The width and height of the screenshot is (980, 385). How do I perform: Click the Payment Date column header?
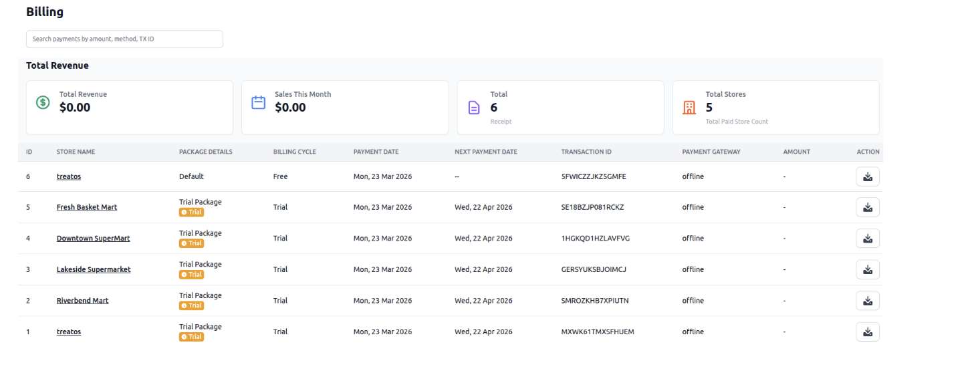pos(376,152)
